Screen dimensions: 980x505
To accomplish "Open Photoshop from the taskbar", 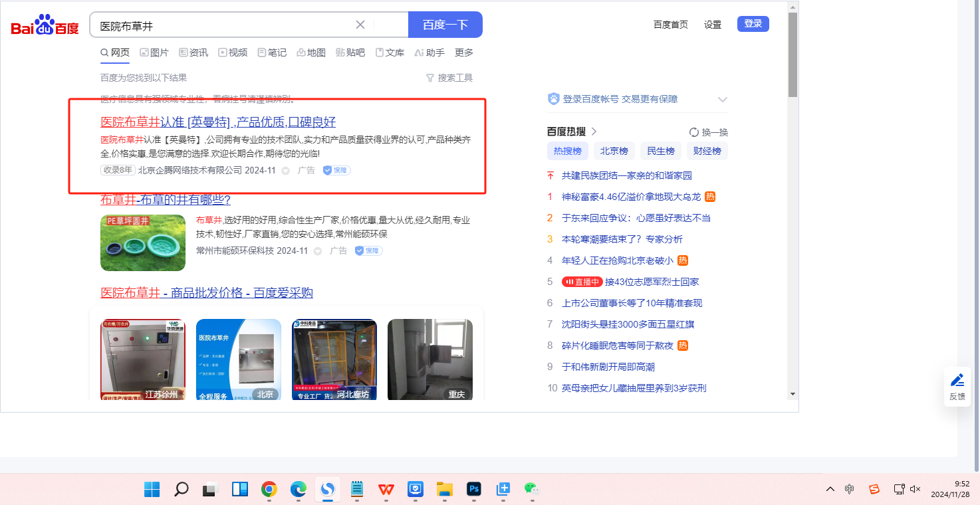I will tap(474, 490).
